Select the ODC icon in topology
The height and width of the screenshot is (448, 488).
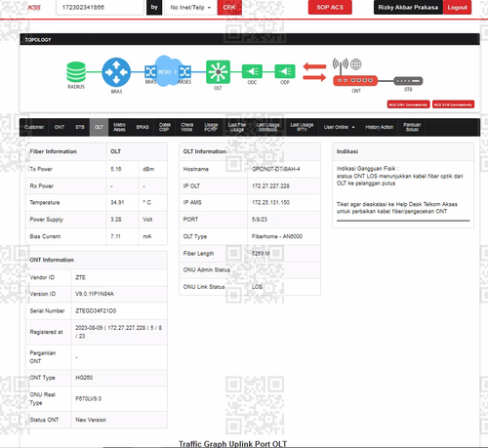(252, 71)
